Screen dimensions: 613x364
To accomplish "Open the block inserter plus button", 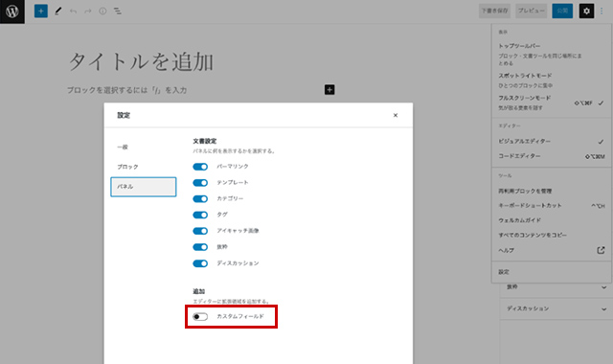I will pyautogui.click(x=40, y=11).
